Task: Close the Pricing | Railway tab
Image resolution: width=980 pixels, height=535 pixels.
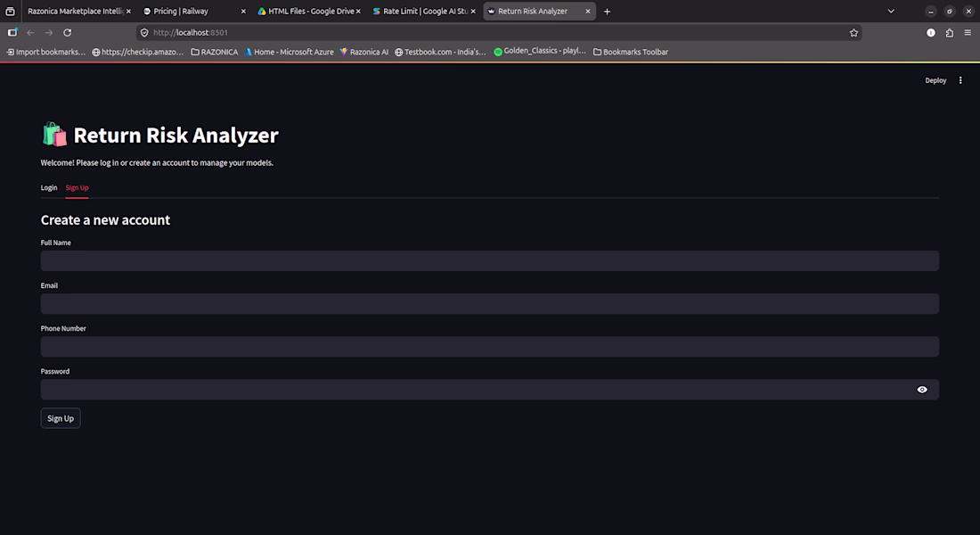Action: (x=243, y=12)
